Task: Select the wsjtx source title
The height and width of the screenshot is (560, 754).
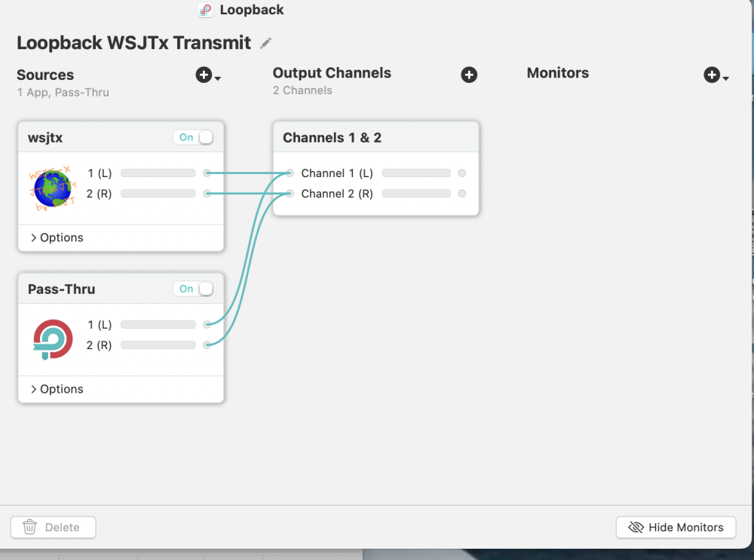Action: [45, 138]
